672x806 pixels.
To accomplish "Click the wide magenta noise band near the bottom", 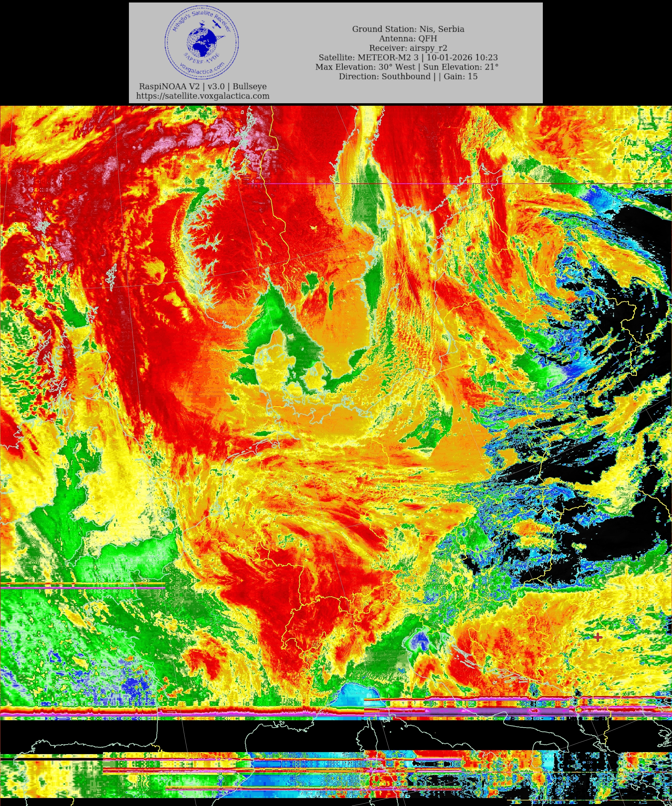I will (x=480, y=711).
